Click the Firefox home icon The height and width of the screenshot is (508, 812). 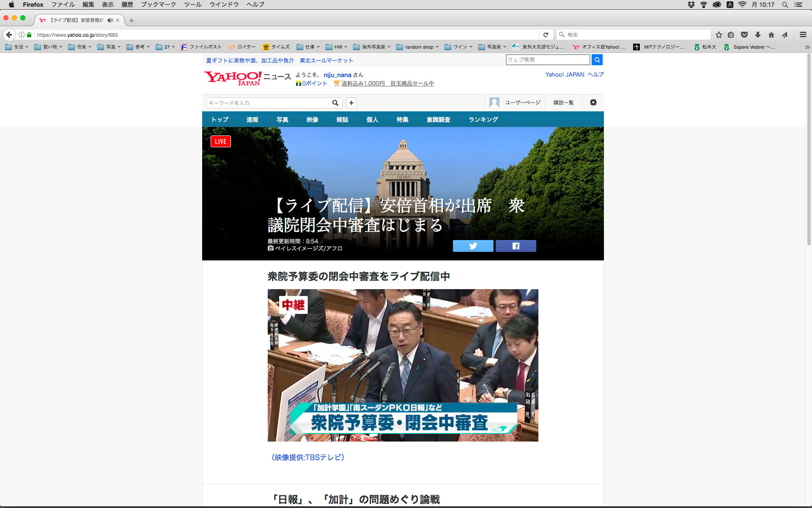point(771,35)
